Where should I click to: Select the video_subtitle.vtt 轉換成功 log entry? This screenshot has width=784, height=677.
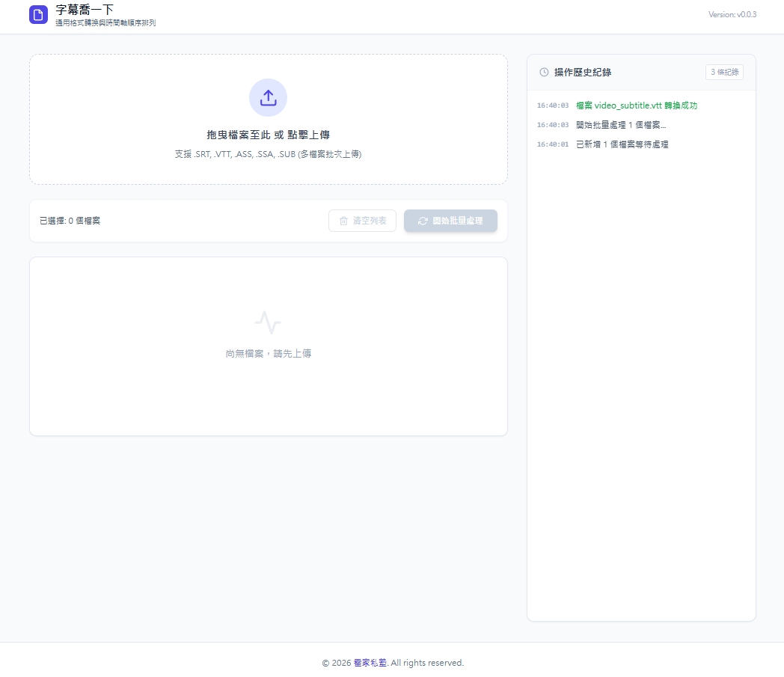pyautogui.click(x=636, y=105)
